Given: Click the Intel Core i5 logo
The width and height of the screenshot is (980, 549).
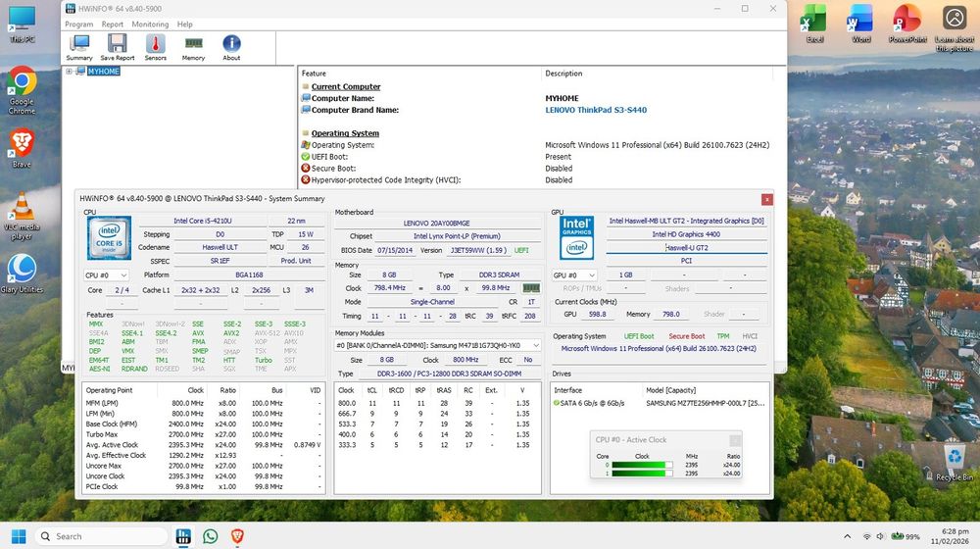Looking at the screenshot, I should coord(109,238).
